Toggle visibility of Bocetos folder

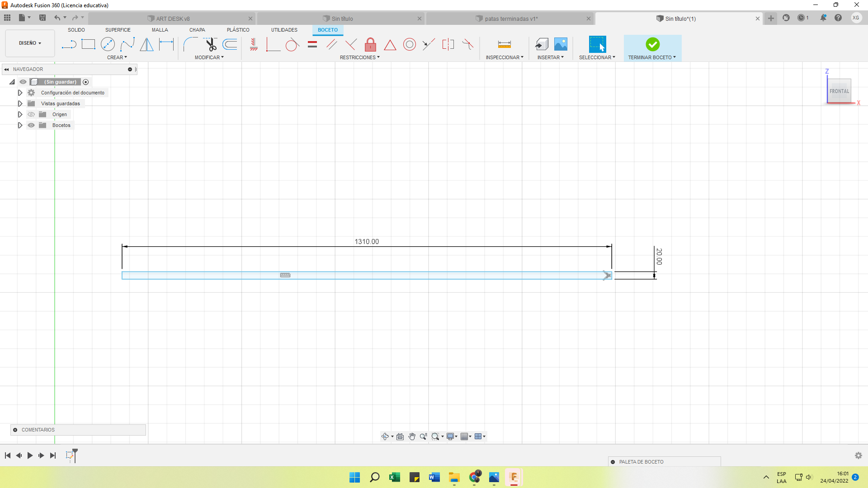pos(31,125)
